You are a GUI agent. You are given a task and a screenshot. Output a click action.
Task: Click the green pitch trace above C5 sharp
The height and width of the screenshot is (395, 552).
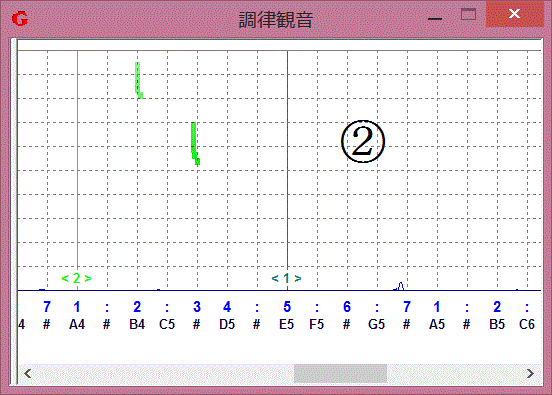pyautogui.click(x=195, y=143)
